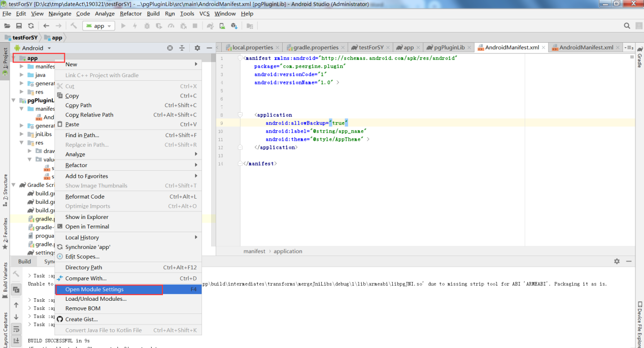Click the green Run play icon
644x348 pixels.
(123, 26)
